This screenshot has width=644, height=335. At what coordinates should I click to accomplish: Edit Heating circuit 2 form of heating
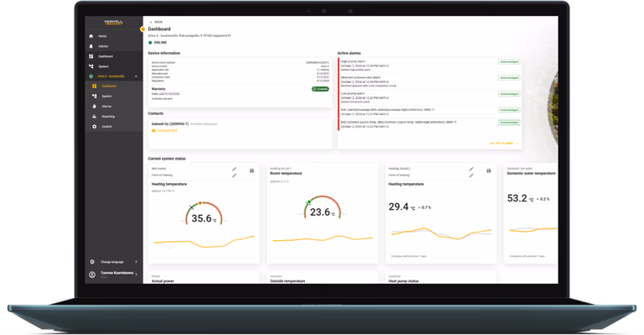pos(471,176)
